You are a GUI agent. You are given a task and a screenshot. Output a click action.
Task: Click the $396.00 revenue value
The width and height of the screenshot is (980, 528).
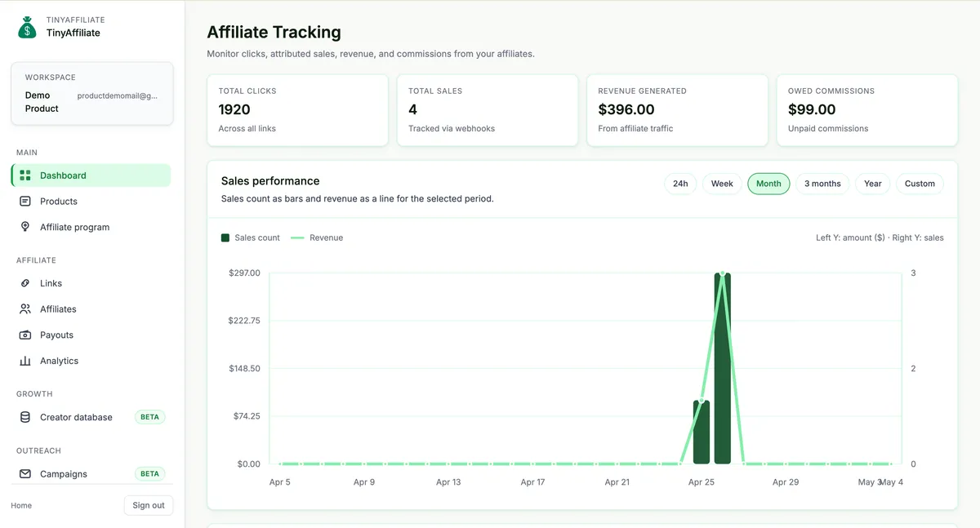(x=626, y=109)
